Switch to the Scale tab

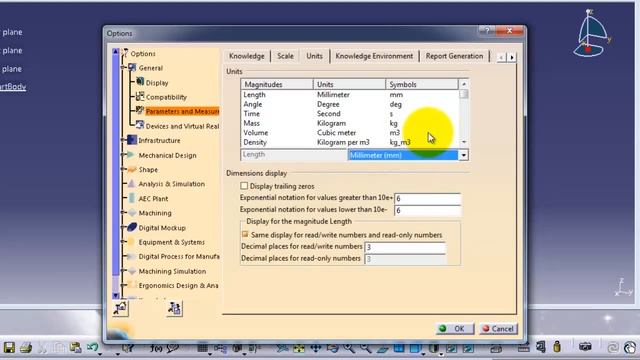tap(285, 56)
